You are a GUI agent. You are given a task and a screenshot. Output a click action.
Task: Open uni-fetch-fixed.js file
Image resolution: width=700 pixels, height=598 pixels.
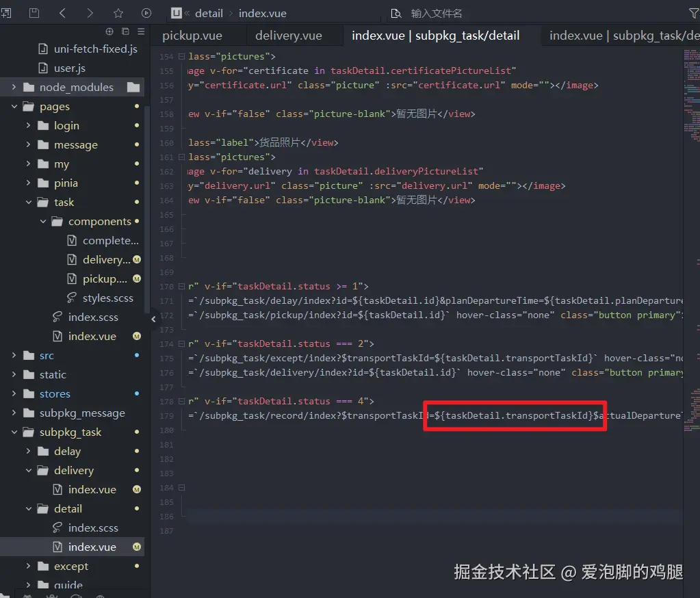point(96,49)
